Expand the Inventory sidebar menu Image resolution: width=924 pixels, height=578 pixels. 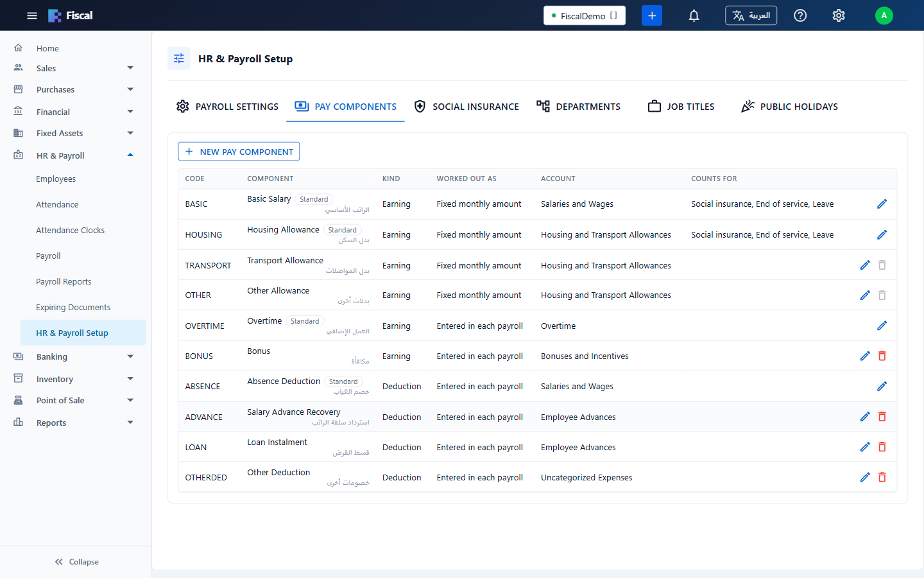pyautogui.click(x=74, y=379)
